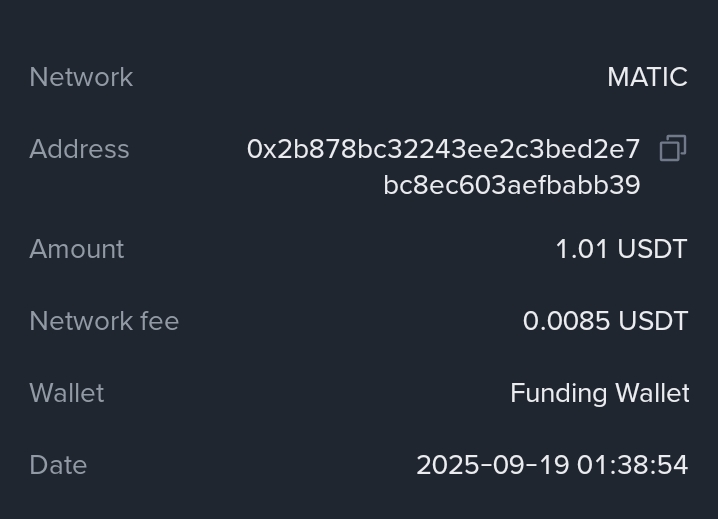Click the Wallet field label
The width and height of the screenshot is (718, 519).
pyautogui.click(x=67, y=393)
